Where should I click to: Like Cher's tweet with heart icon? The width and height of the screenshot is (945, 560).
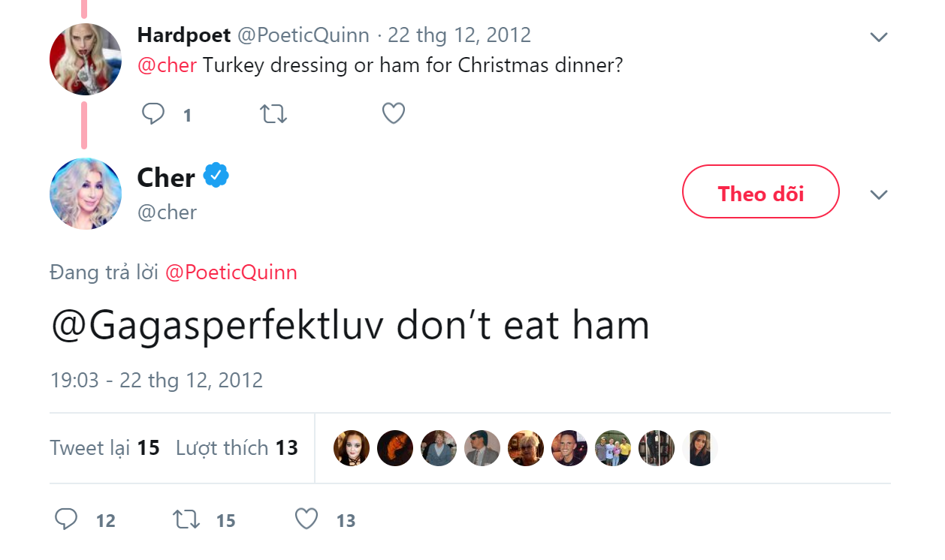306,519
